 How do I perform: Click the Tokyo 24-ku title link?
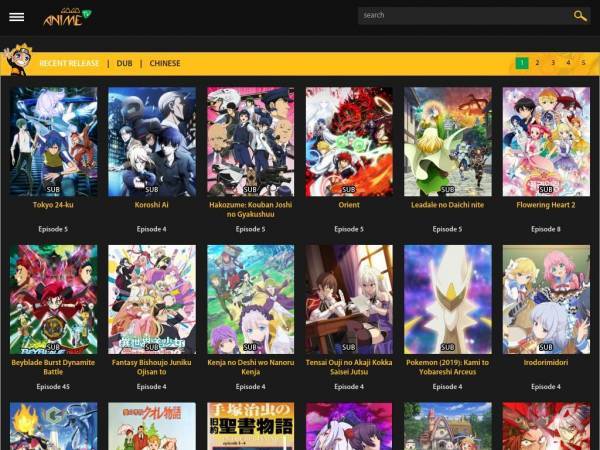53,205
